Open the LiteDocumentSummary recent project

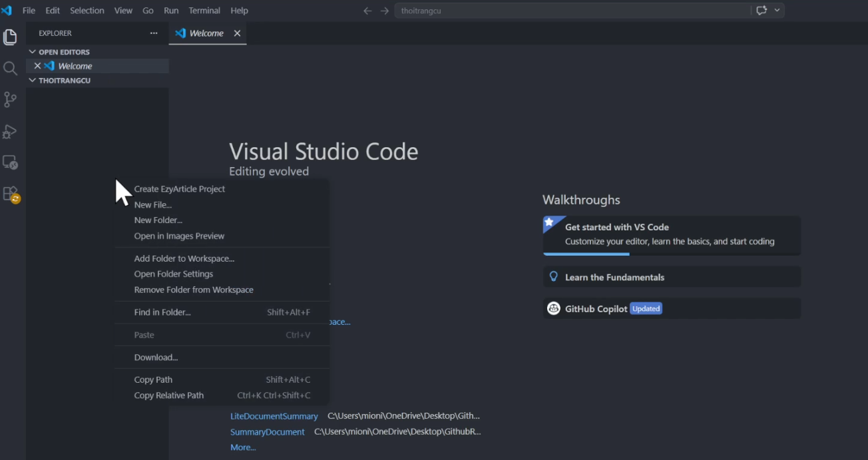274,416
